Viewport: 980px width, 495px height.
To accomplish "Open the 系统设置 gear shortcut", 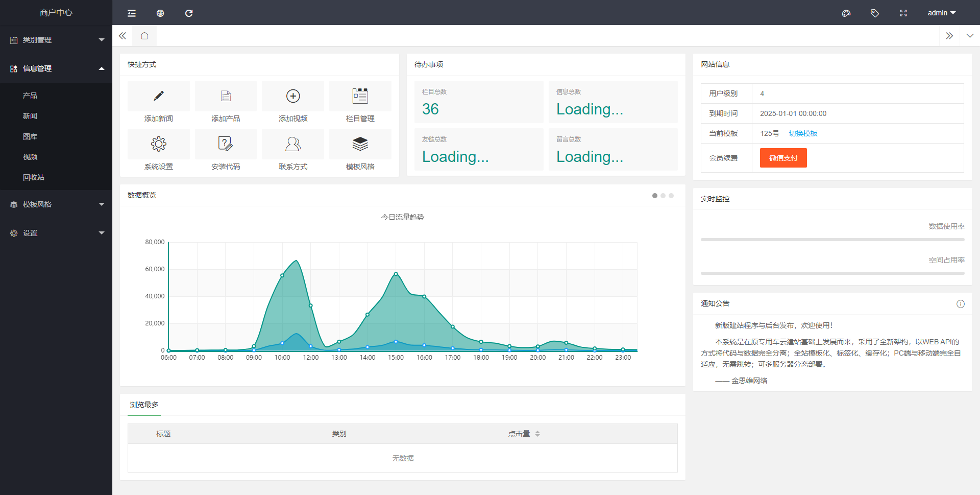I will (x=158, y=144).
